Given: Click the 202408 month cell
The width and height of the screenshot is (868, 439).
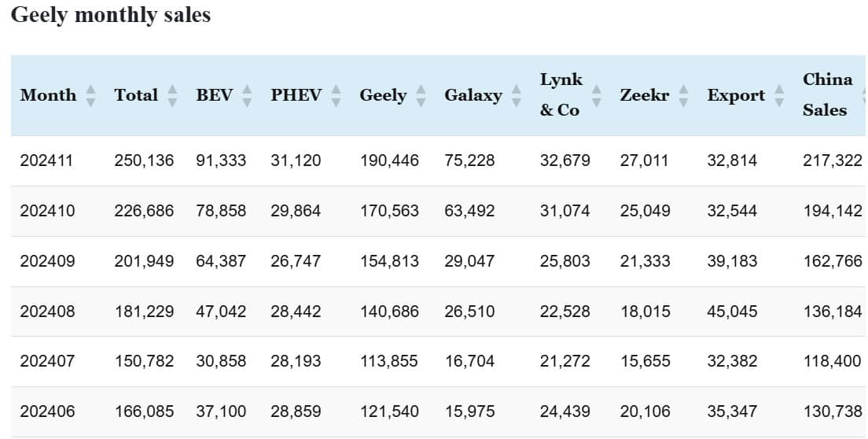Looking at the screenshot, I should [46, 312].
